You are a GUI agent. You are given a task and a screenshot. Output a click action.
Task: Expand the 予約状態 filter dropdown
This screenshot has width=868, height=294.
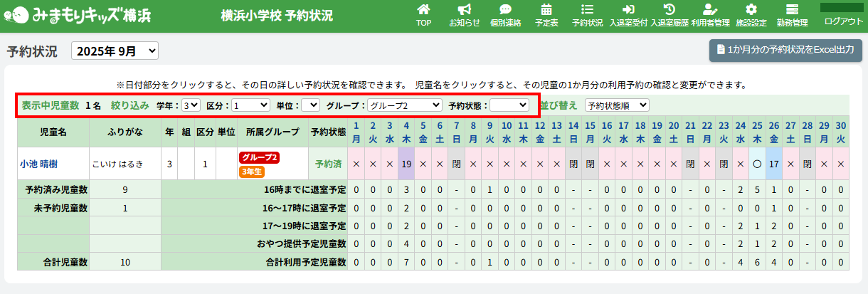point(509,105)
